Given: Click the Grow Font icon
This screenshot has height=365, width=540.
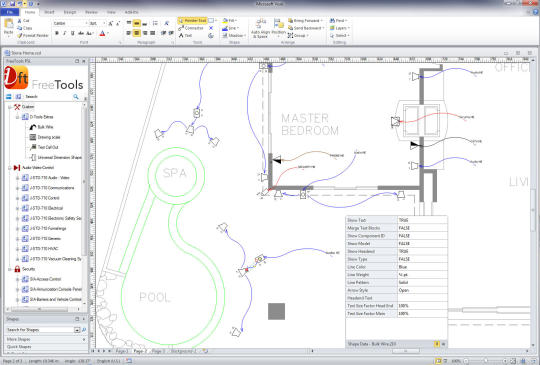Looking at the screenshot, I should (x=111, y=23).
